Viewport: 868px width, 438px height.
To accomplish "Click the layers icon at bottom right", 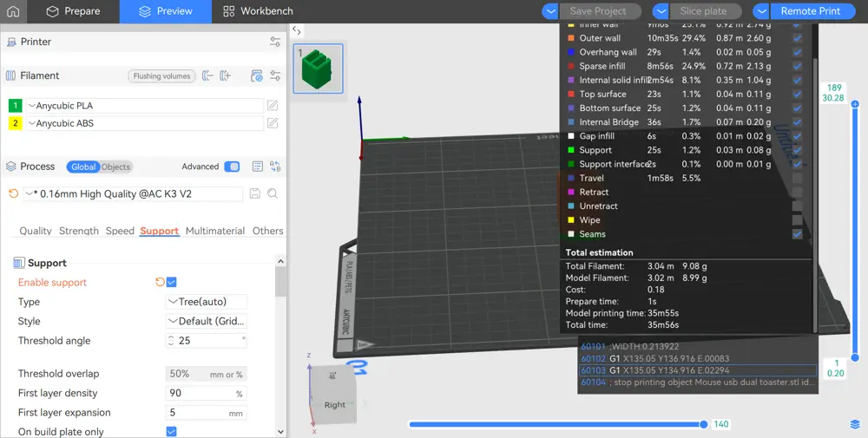I will pyautogui.click(x=855, y=424).
